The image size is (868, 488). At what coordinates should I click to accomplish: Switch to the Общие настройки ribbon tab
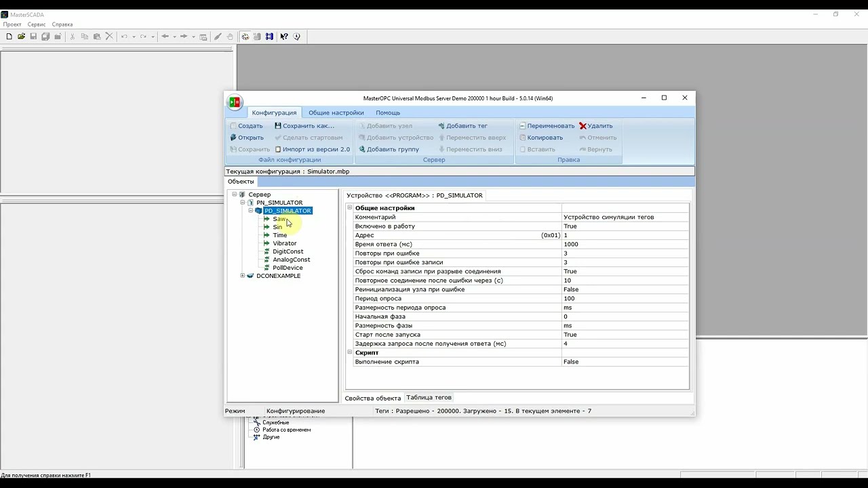click(336, 113)
